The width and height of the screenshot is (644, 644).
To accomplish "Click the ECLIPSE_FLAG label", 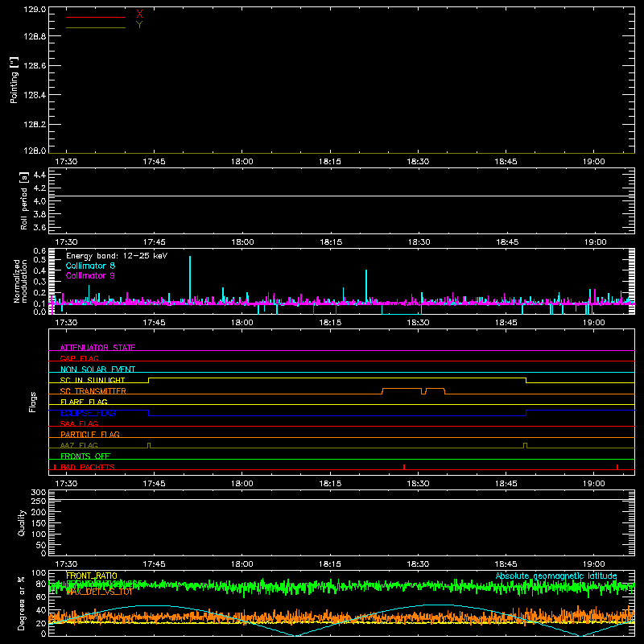I will pos(88,413).
